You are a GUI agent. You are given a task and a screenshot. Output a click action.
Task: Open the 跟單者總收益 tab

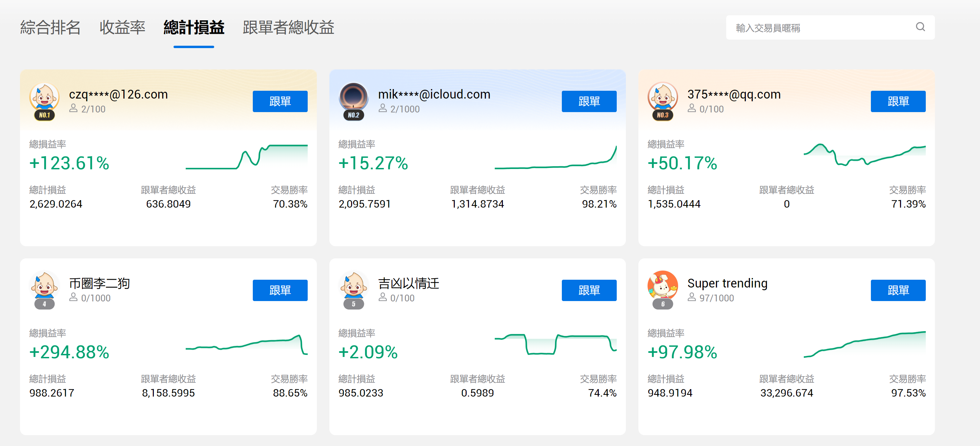click(288, 27)
